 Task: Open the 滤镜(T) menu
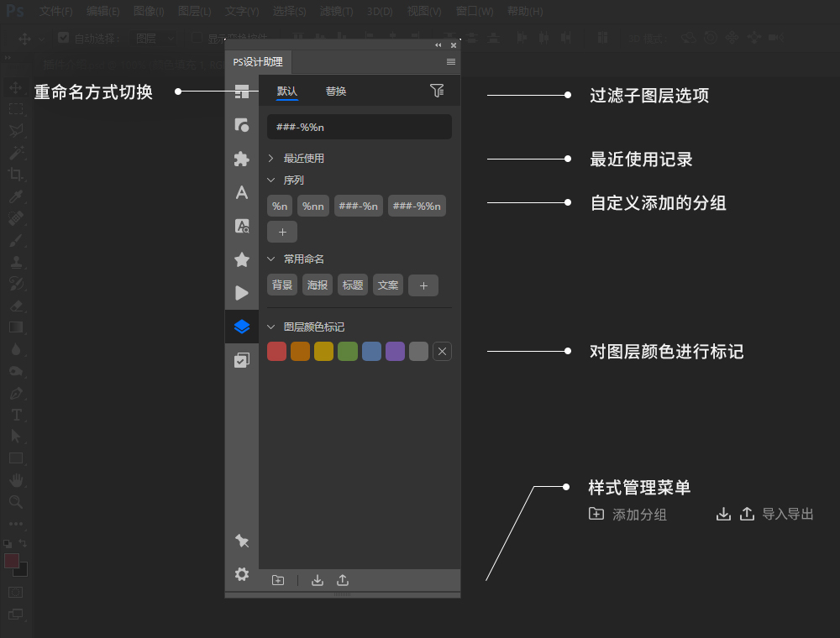point(337,11)
